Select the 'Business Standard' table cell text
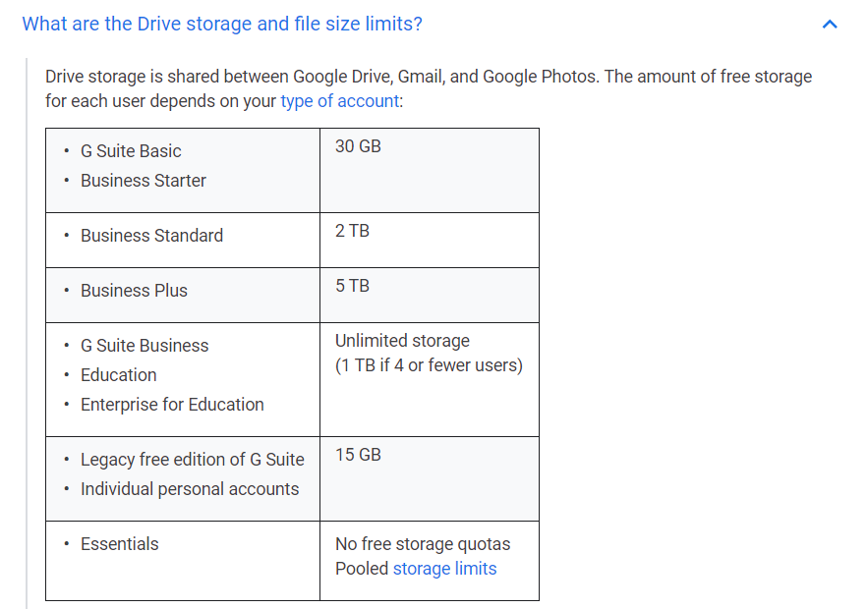The image size is (868, 609). 151,236
